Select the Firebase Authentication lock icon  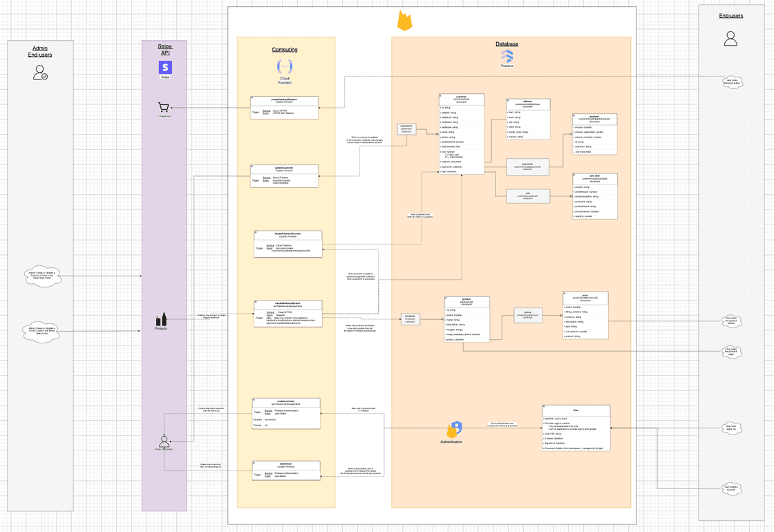point(455,429)
